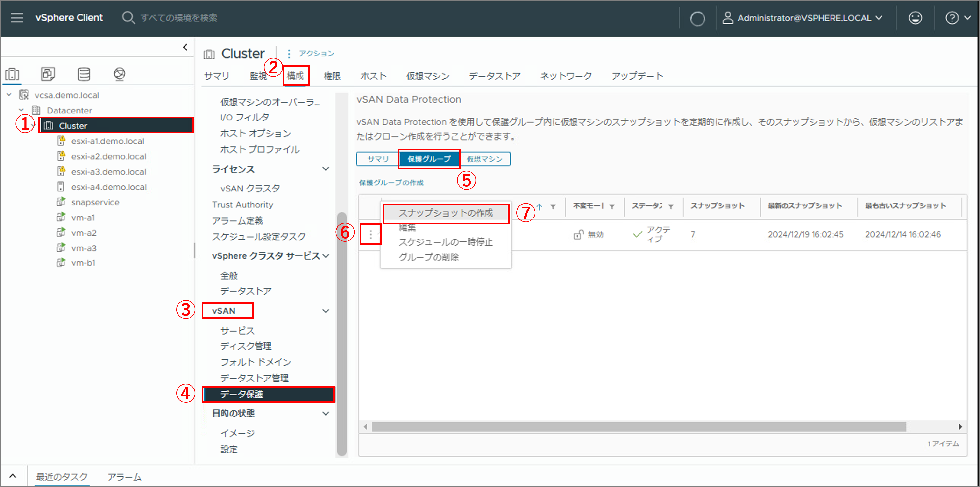
Task: Switch to Storage inventory view icon
Action: (x=84, y=74)
